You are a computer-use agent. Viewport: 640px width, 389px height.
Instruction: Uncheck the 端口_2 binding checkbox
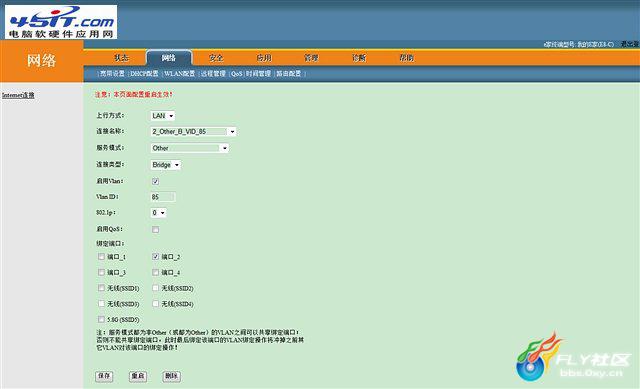click(156, 257)
